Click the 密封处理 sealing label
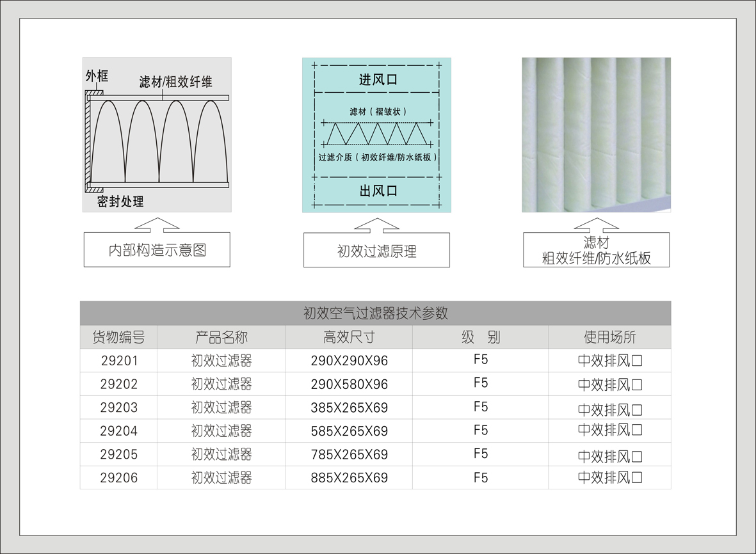 pyautogui.click(x=119, y=200)
